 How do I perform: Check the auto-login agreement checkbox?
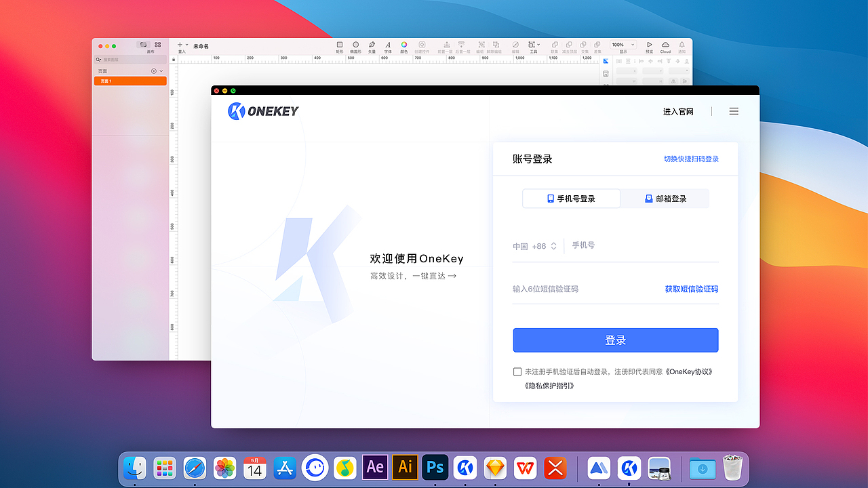(517, 371)
